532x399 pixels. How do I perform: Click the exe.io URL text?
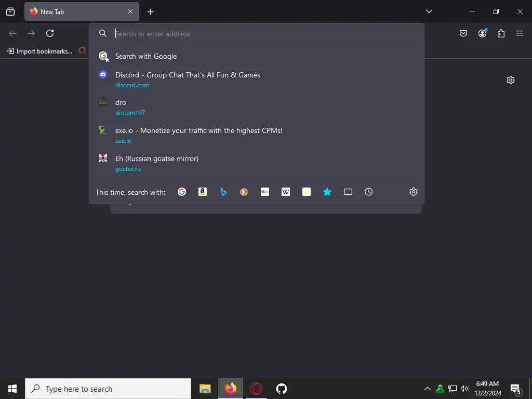coord(123,141)
